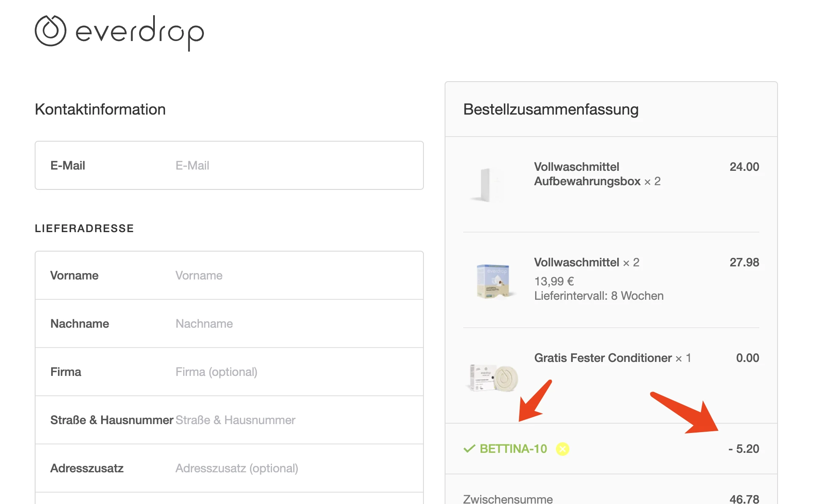
Task: Open the Vollwaschmittel box product image
Action: (493, 281)
